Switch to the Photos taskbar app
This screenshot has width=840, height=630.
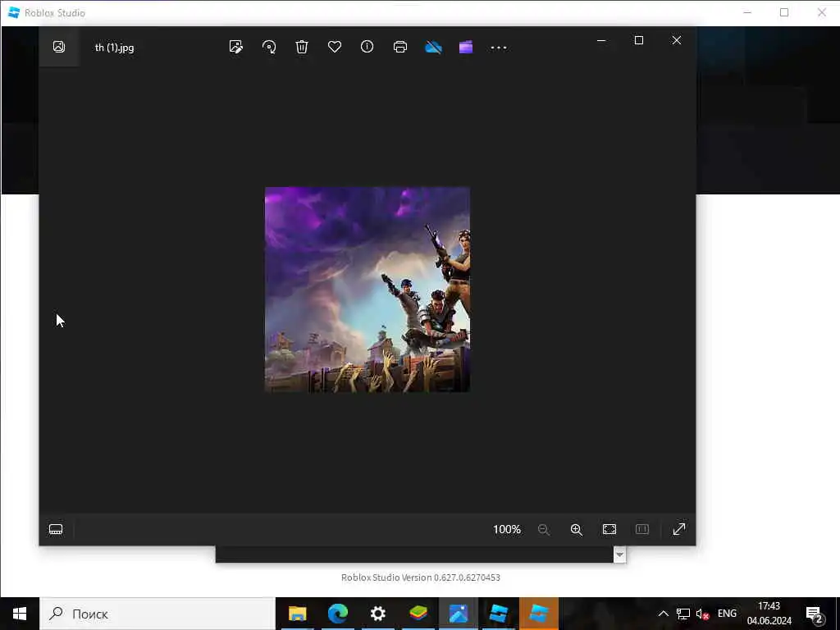pos(459,614)
